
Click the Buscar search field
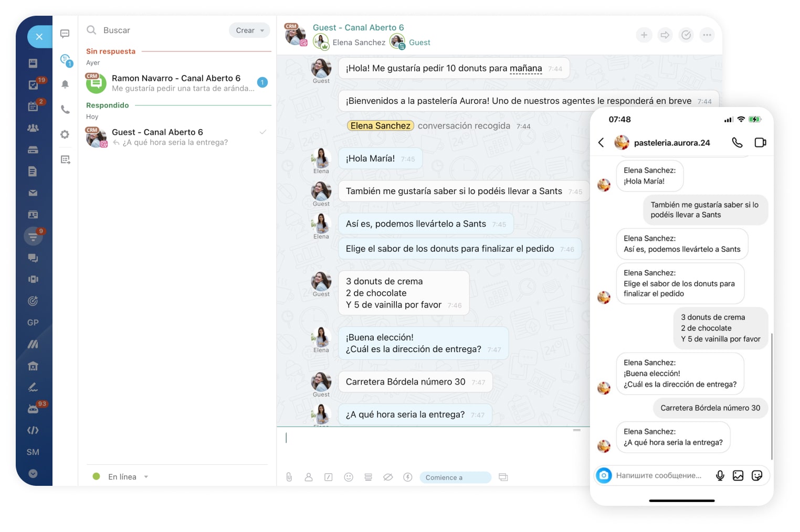pos(157,30)
